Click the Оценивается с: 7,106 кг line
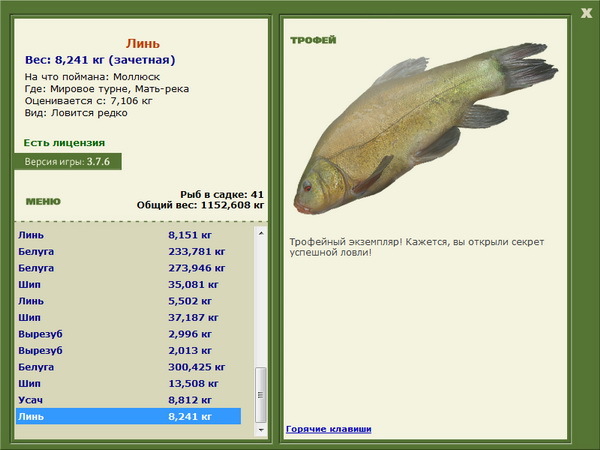 pyautogui.click(x=88, y=101)
